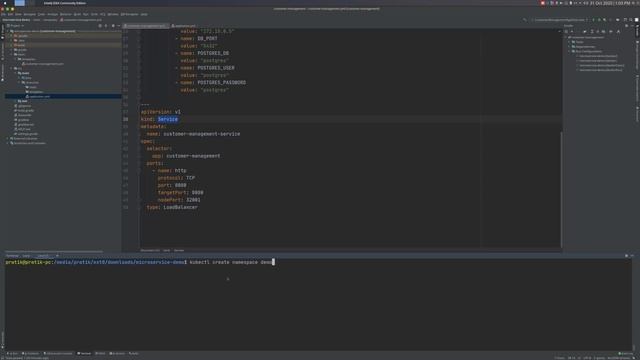Screen dimensions: 640x360
Task: Select build.gradle file in project tree
Action: pyautogui.click(x=25, y=110)
